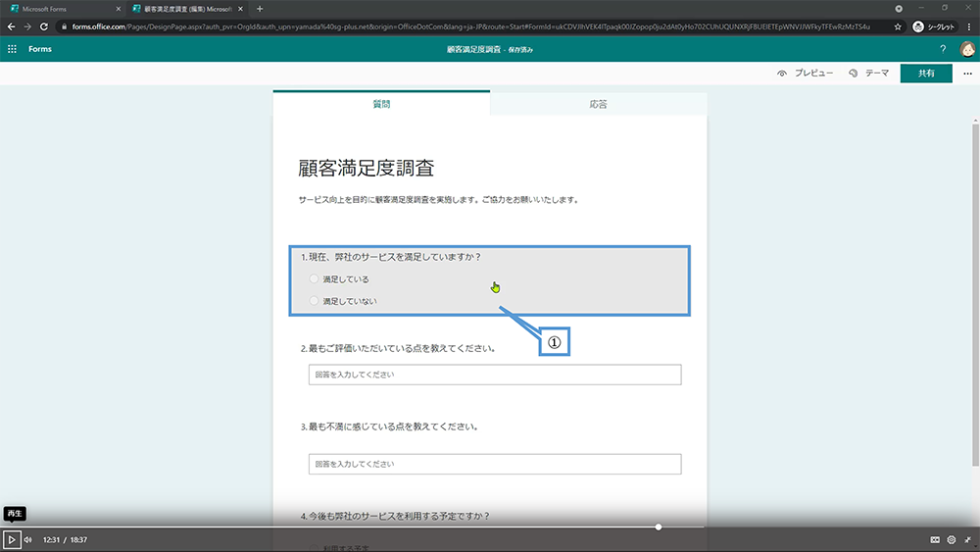Click the browser forward arrow
Screen dimensions: 980x552
(x=27, y=26)
